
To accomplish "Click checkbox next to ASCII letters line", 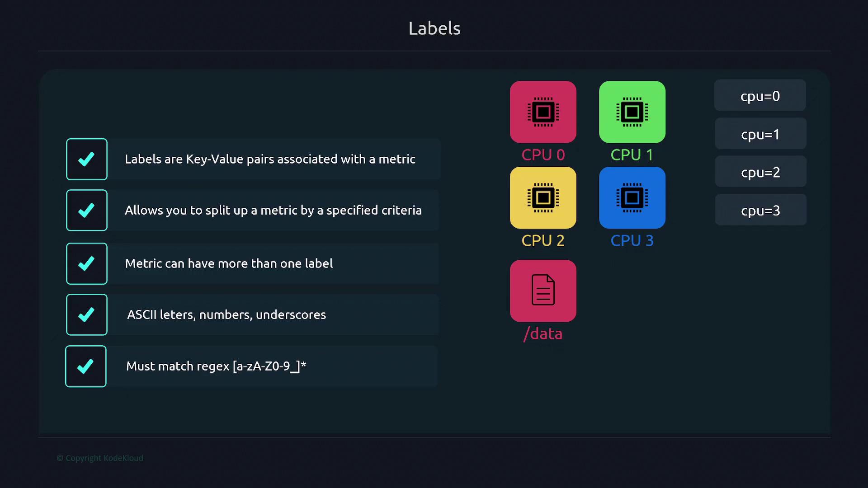I will (x=86, y=314).
